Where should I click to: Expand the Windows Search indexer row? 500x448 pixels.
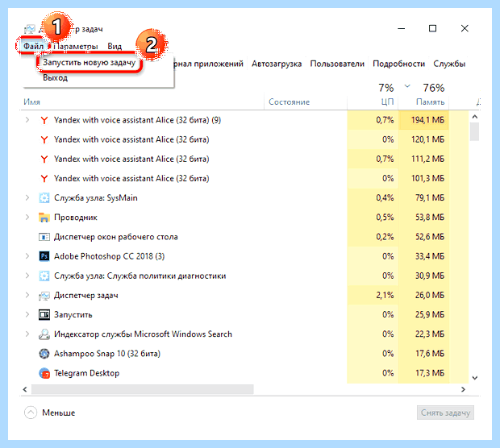point(27,334)
